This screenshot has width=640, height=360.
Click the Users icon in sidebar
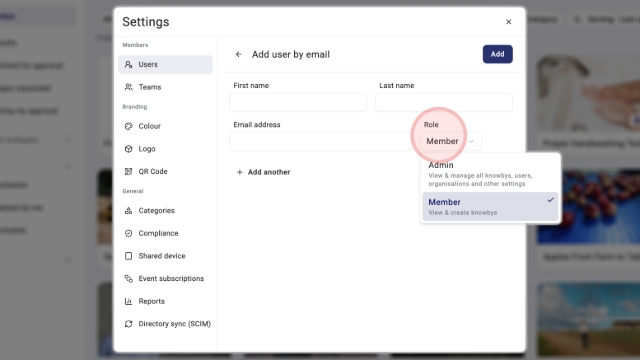pyautogui.click(x=129, y=64)
